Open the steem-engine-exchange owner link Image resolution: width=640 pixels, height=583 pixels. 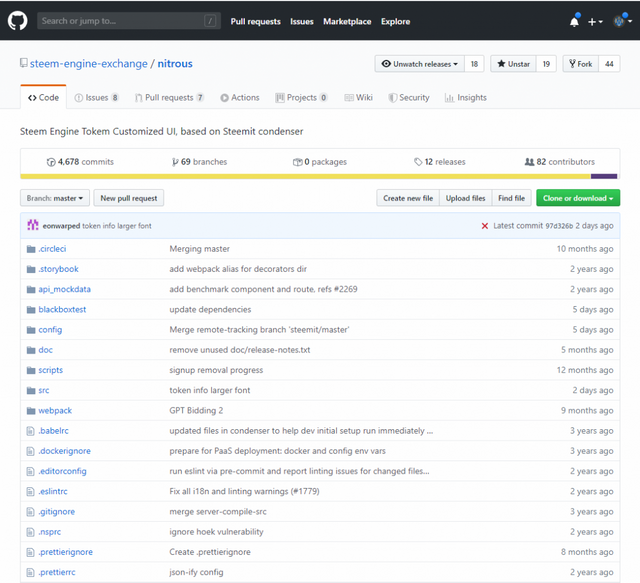click(x=89, y=64)
